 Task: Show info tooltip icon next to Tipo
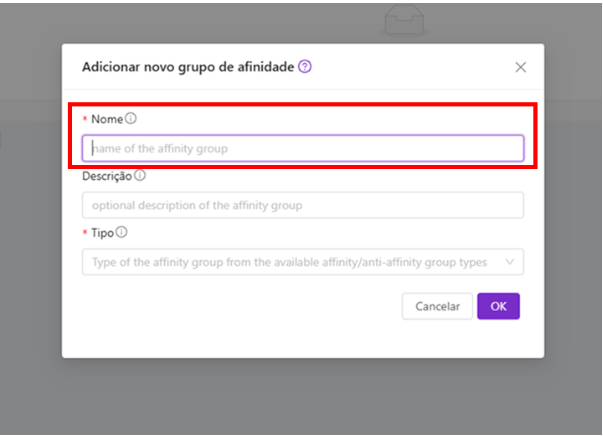coord(122,232)
